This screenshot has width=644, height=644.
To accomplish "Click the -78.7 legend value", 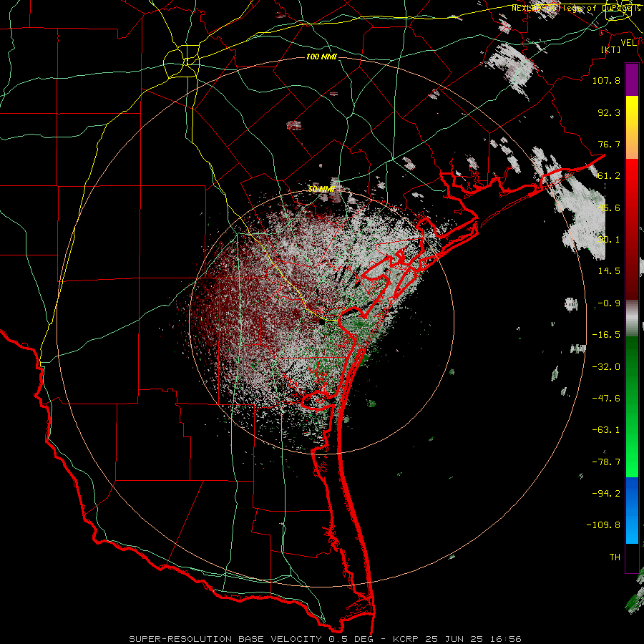I will (x=606, y=462).
